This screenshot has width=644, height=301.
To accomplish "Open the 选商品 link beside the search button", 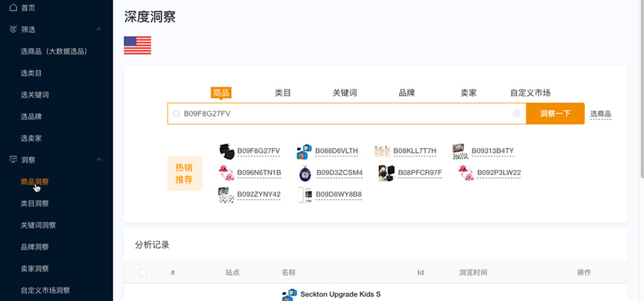I will tap(601, 114).
